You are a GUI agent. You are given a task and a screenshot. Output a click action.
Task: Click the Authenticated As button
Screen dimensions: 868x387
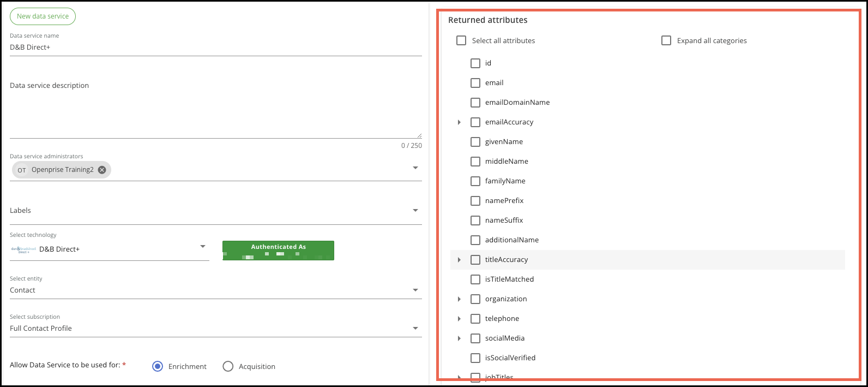[278, 251]
